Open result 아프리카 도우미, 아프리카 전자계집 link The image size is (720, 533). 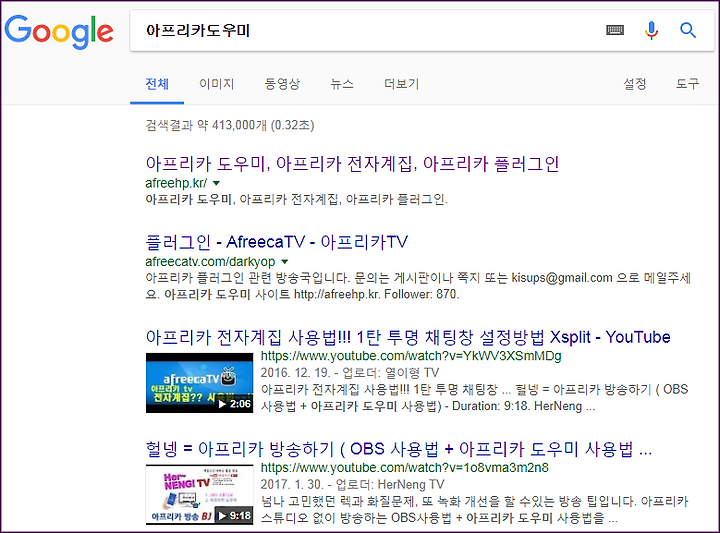352,164
